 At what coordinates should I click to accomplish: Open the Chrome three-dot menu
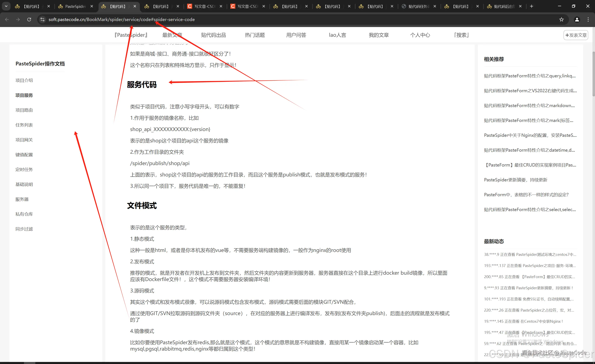click(588, 20)
